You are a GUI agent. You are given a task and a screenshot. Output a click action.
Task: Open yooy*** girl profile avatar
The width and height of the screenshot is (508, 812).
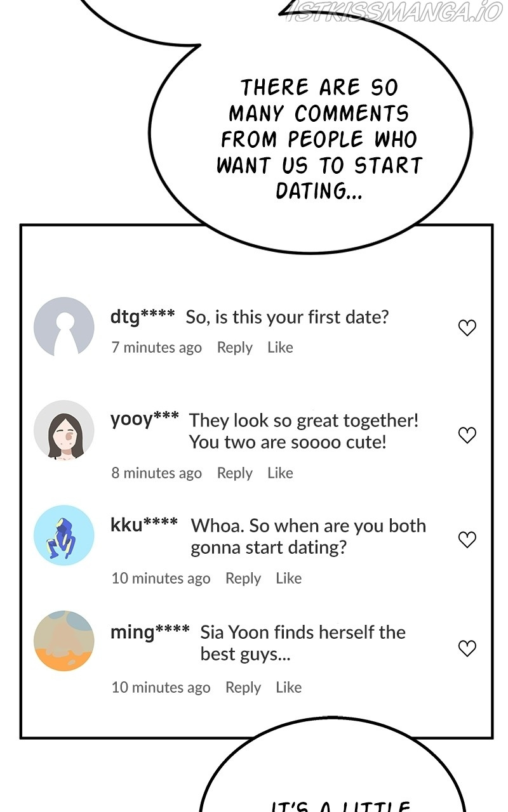point(63,430)
